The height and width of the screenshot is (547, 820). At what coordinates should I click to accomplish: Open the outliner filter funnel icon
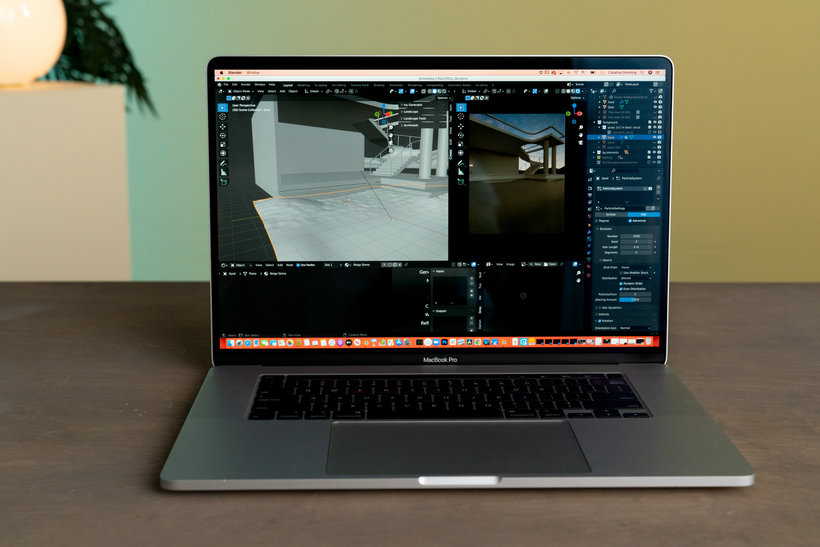point(651,91)
